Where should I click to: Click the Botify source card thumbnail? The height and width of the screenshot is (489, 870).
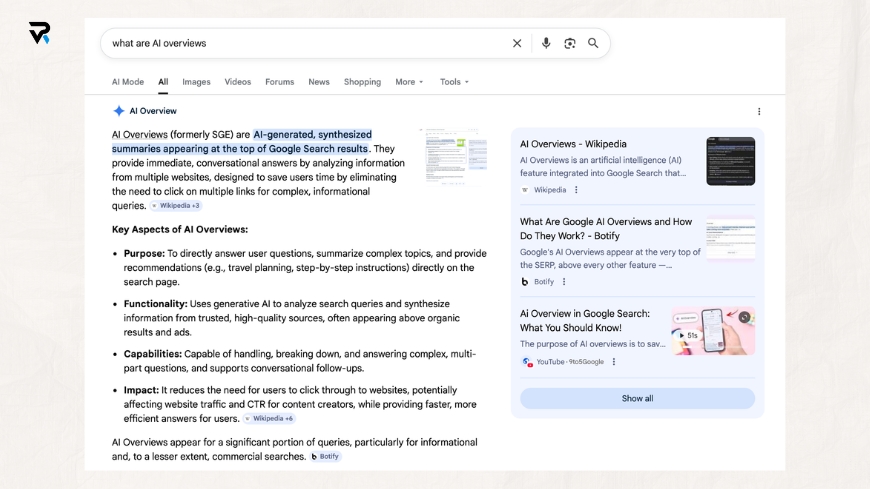tap(730, 239)
